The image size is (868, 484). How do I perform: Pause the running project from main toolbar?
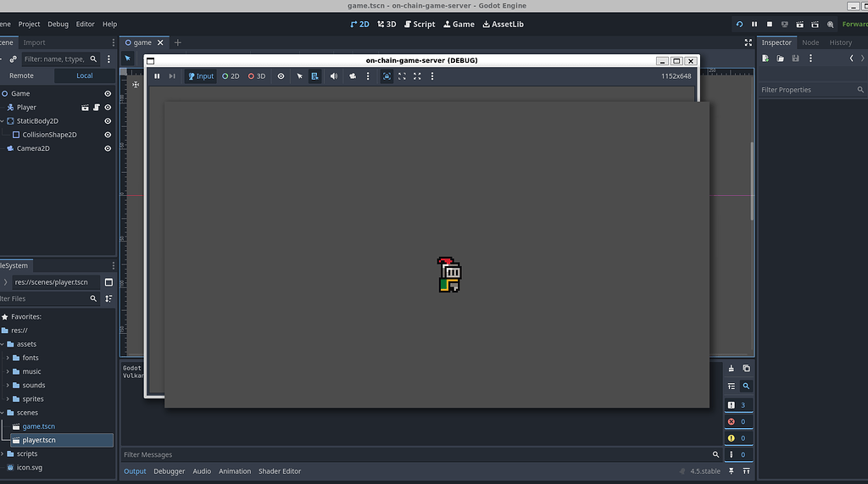click(754, 25)
